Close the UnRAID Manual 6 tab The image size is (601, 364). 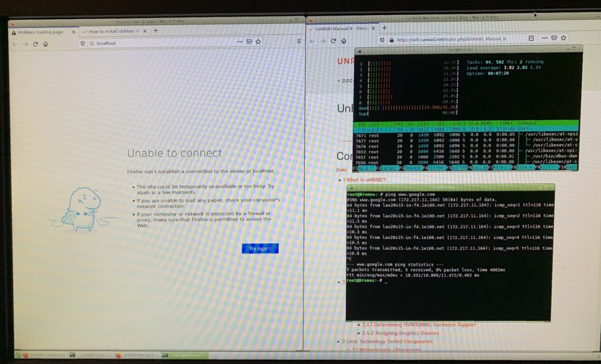pos(373,28)
